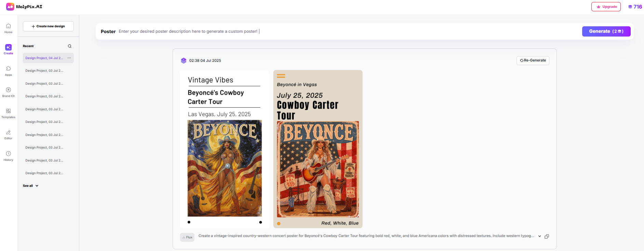Open the Home section in sidebar
The height and width of the screenshot is (251, 644).
pos(9,28)
